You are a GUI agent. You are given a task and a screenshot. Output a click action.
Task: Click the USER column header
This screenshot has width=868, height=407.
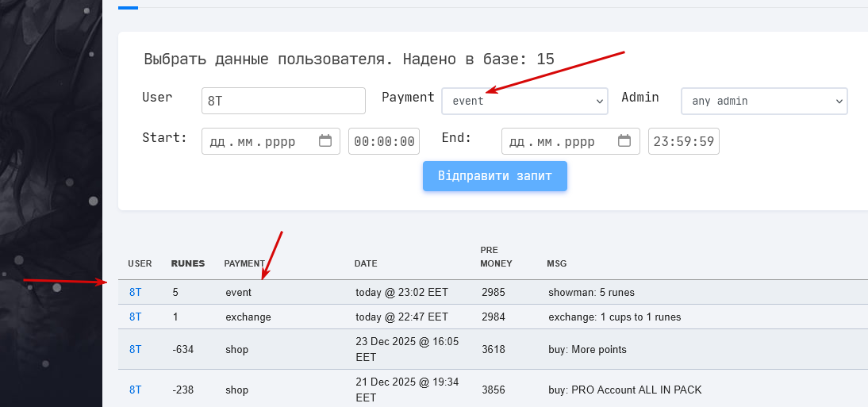[x=140, y=263]
